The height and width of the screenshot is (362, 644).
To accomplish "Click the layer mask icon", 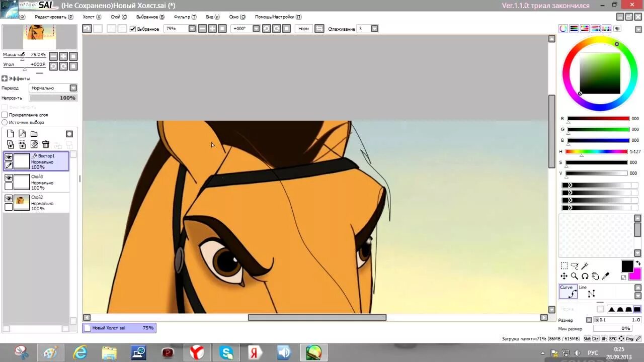I will pos(69,134).
